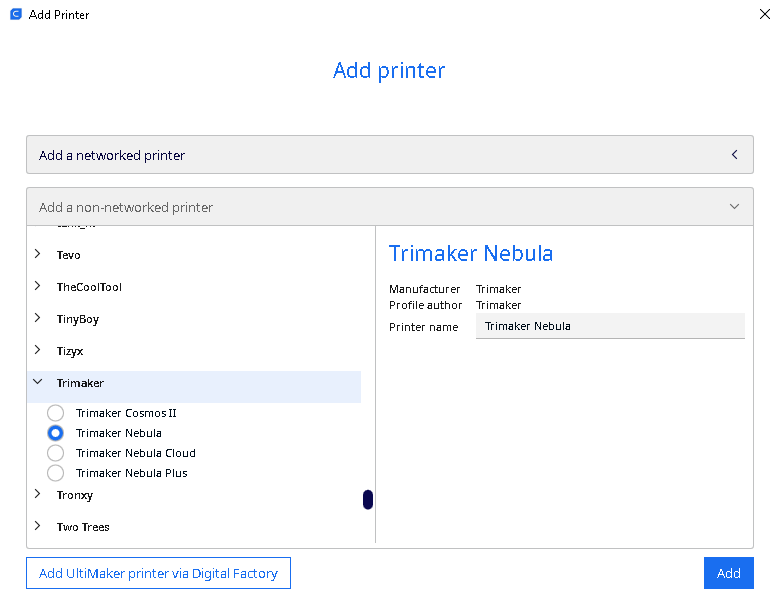This screenshot has width=779, height=615.
Task: Collapse the Add a non-networked printer section
Action: tap(734, 207)
